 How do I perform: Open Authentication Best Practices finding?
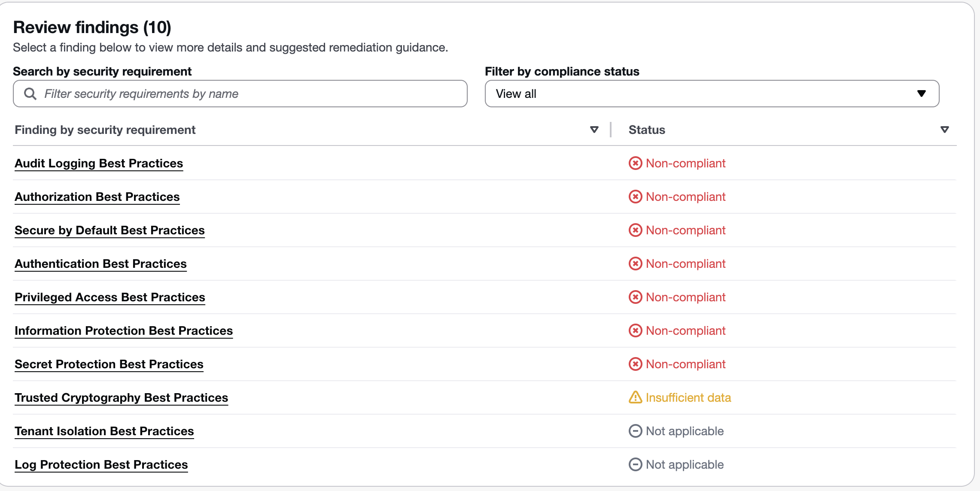click(100, 264)
